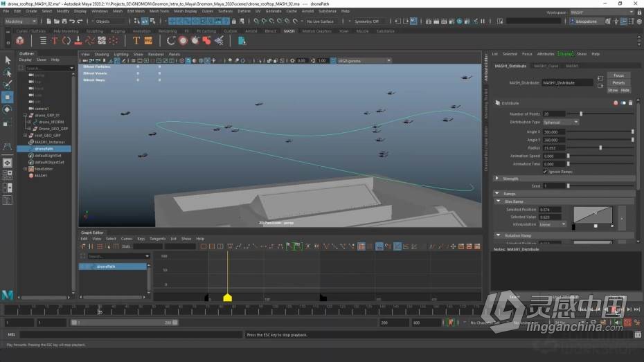Switch to the Animation shelf tab
Image resolution: width=644 pixels, height=362 pixels.
click(x=141, y=31)
